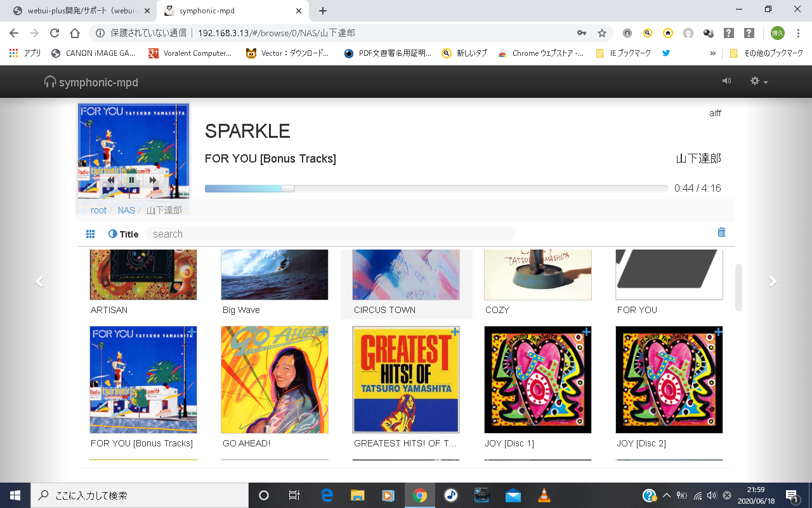Go to NAS in the breadcrumb
This screenshot has height=508, width=812.
(x=126, y=210)
